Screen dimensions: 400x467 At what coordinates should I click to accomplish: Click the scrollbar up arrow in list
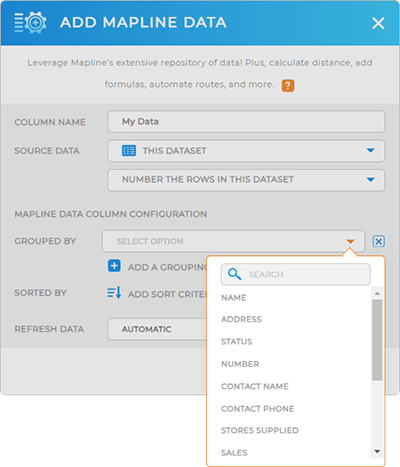377,293
